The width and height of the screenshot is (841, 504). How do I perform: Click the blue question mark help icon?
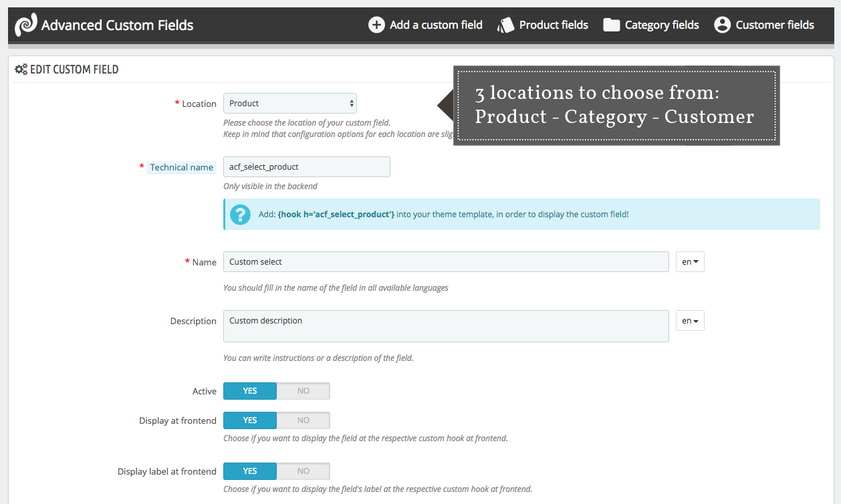240,215
